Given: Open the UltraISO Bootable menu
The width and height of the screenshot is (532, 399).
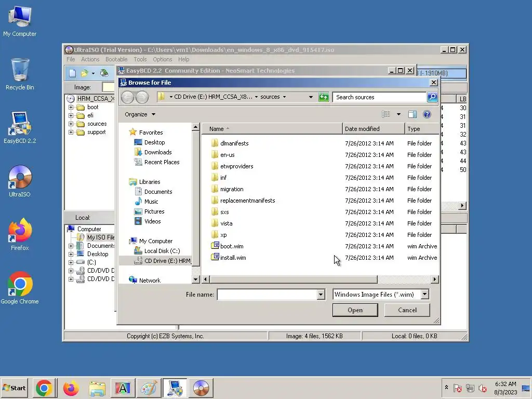Looking at the screenshot, I should (116, 59).
